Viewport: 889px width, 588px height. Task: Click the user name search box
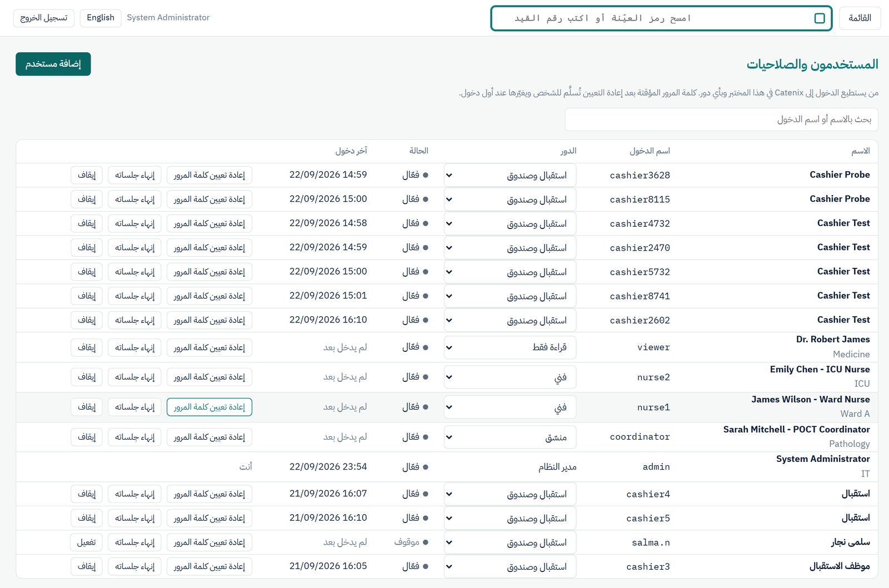pyautogui.click(x=722, y=119)
